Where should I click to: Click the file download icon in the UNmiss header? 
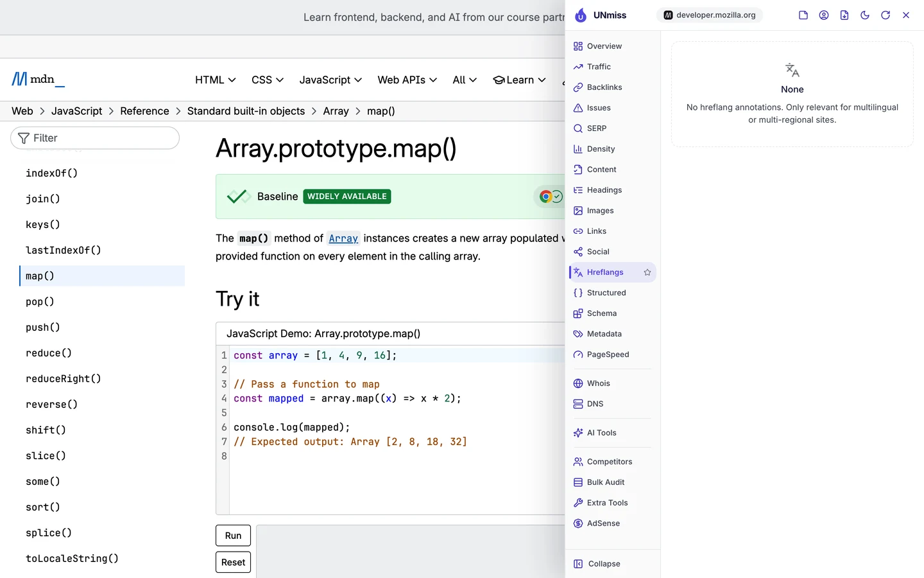coord(844,15)
